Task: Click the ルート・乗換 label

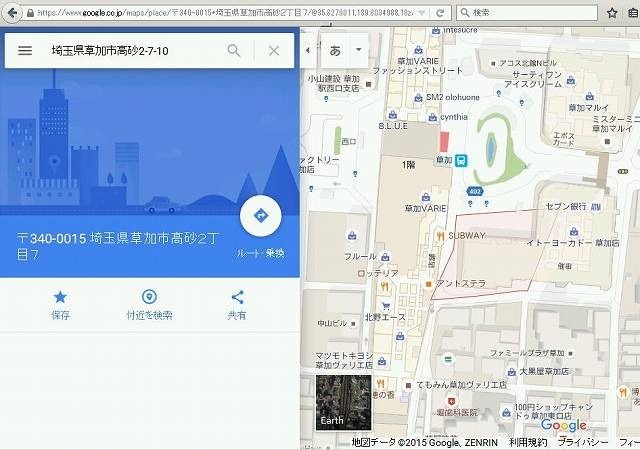Action: point(261,253)
